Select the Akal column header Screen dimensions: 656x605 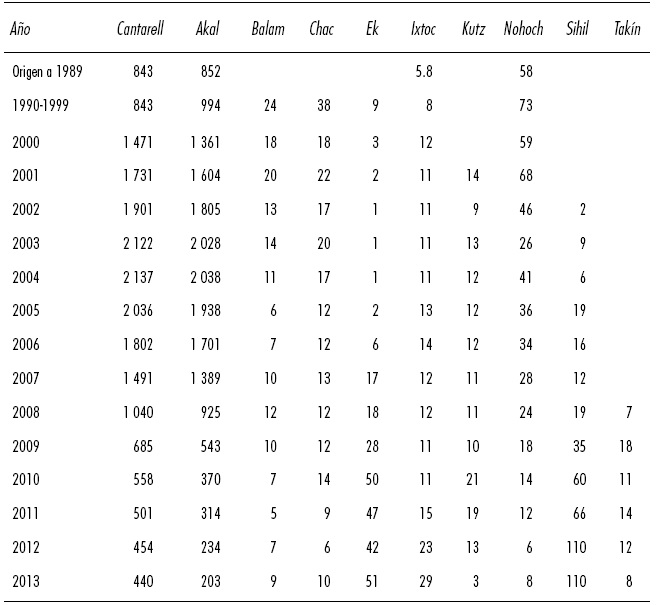point(208,29)
